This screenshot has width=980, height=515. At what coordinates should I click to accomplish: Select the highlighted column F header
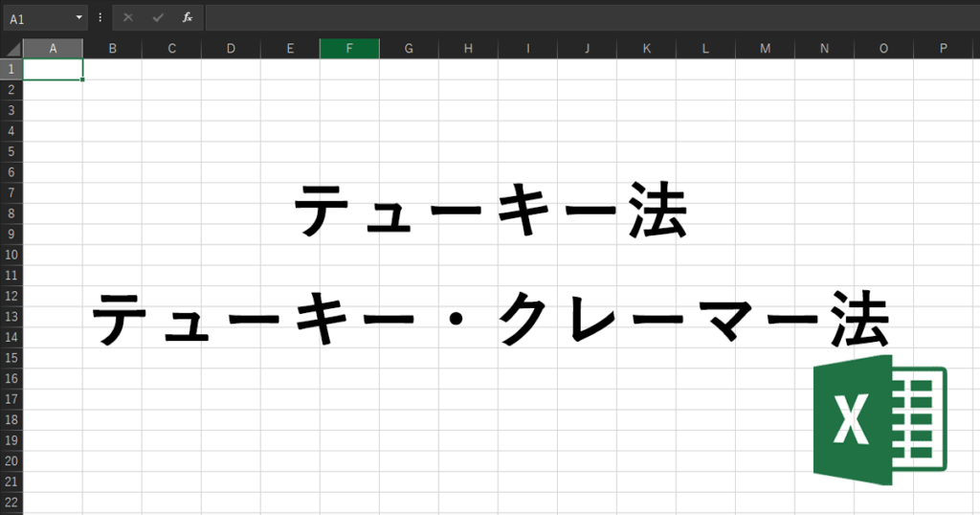click(x=349, y=49)
